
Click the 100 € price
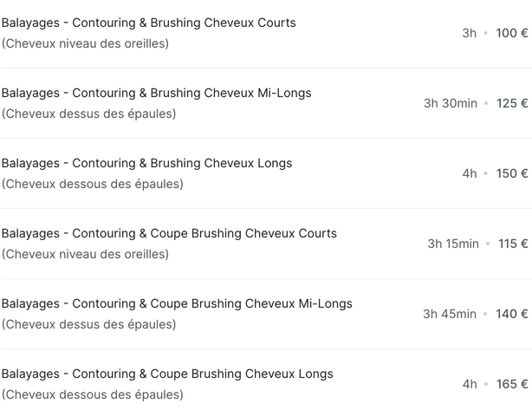point(512,33)
